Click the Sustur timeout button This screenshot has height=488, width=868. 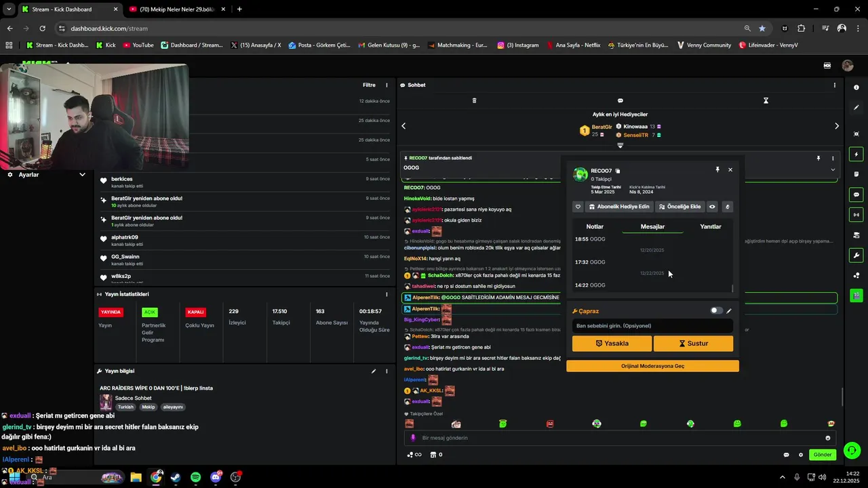point(693,344)
